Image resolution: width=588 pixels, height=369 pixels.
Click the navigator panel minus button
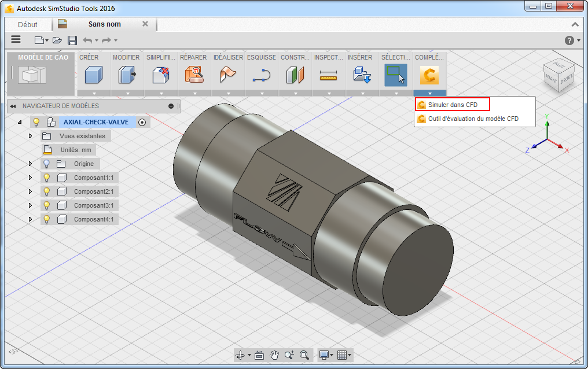[171, 106]
